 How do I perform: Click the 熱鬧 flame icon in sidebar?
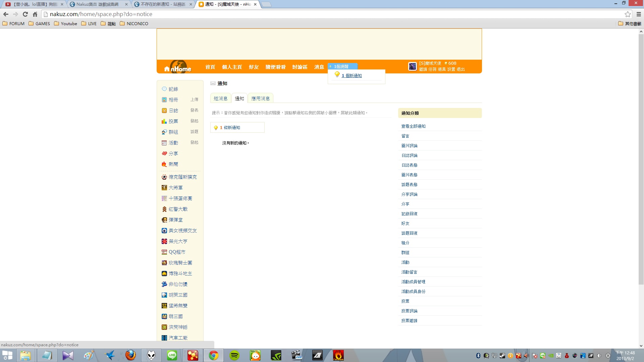[x=164, y=164]
